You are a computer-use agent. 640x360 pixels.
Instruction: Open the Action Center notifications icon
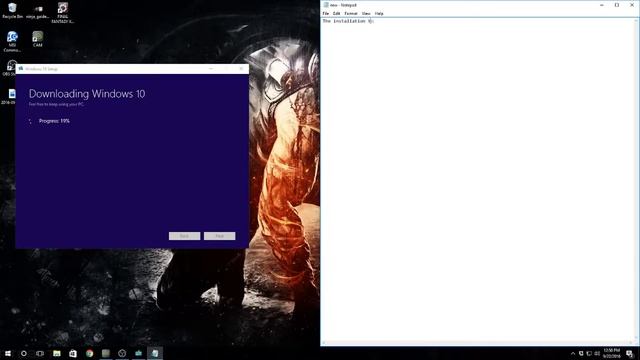(630, 353)
